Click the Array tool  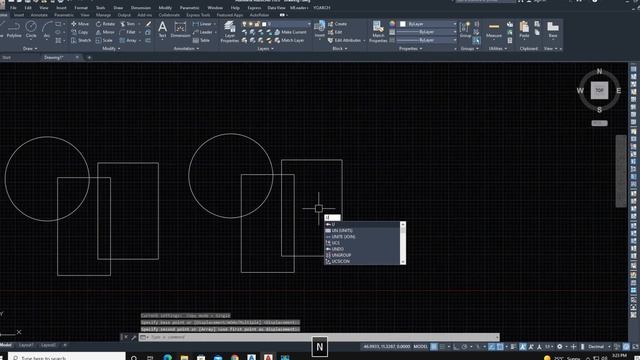pyautogui.click(x=128, y=40)
